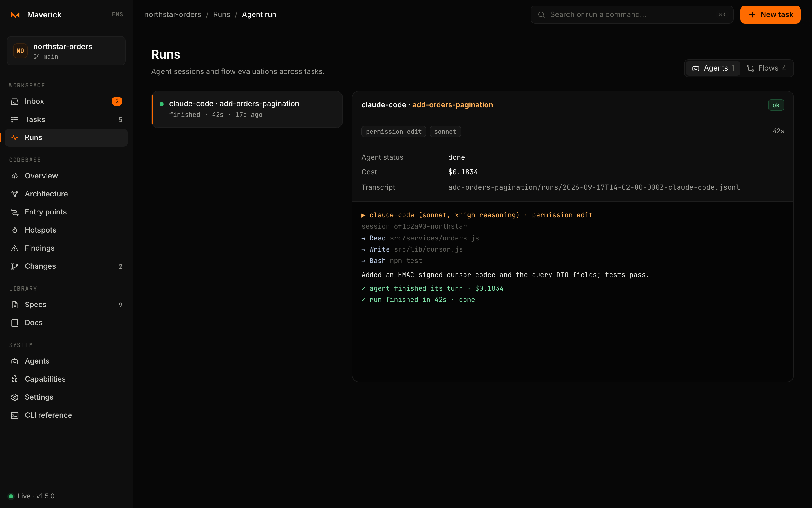Open Agents under System in sidebar
The width and height of the screenshot is (812, 508).
click(66, 361)
